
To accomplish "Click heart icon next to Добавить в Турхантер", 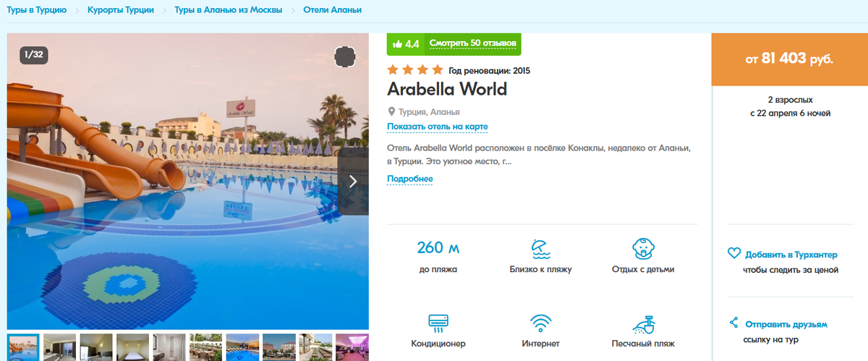I will tap(733, 254).
